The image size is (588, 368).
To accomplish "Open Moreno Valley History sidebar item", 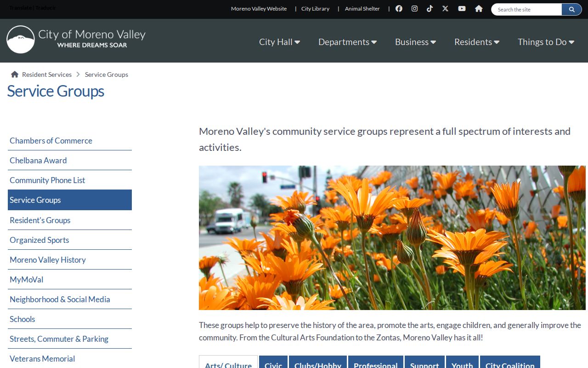I will 70,260.
